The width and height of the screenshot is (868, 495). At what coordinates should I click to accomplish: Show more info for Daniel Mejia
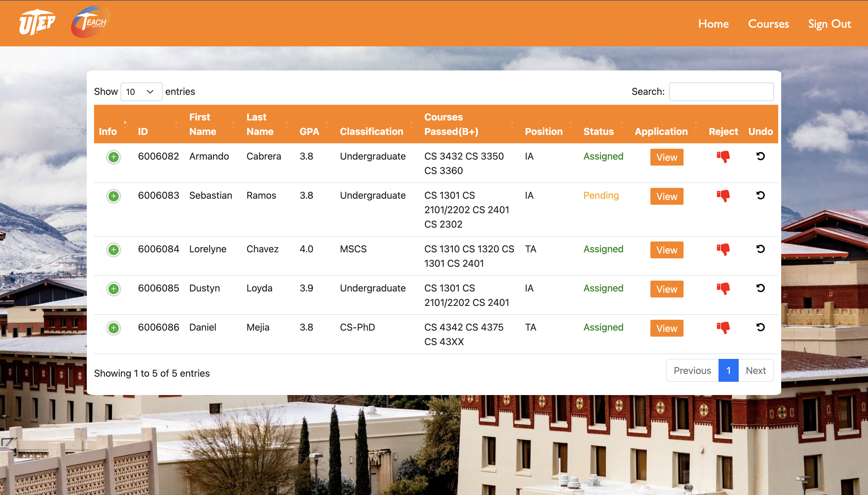pos(114,328)
